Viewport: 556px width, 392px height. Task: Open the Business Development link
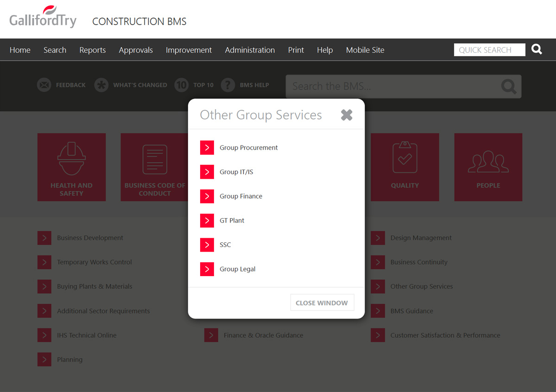pyautogui.click(x=90, y=238)
